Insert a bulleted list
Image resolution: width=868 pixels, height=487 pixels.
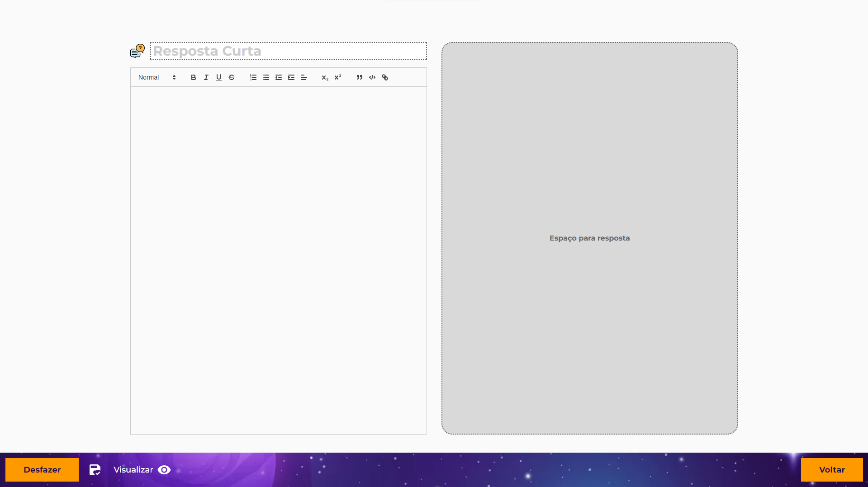pyautogui.click(x=266, y=77)
